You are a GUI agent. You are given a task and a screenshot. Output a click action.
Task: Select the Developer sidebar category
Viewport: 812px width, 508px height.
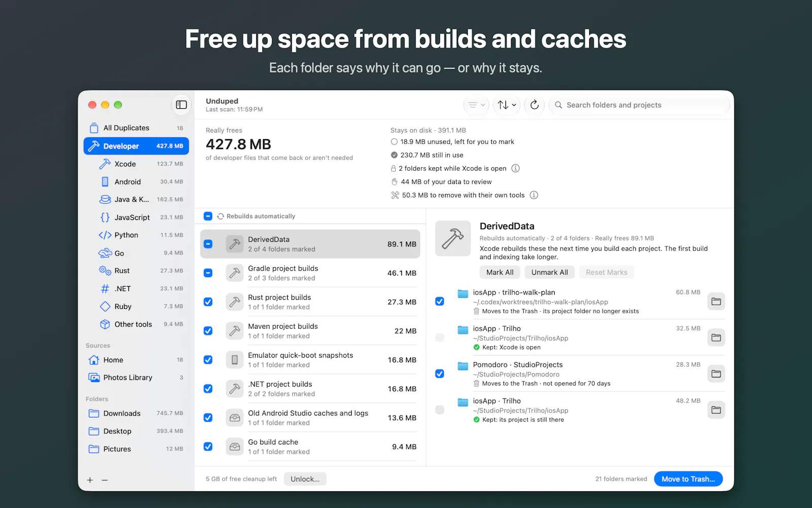click(x=136, y=146)
